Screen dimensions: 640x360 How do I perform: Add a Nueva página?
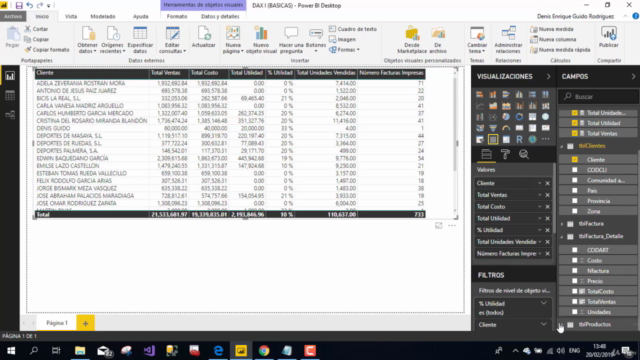[x=233, y=40]
